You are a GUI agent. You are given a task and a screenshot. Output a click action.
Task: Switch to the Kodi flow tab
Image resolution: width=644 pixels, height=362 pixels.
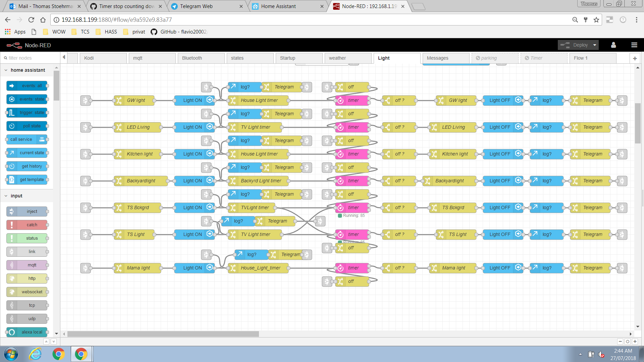click(103, 58)
